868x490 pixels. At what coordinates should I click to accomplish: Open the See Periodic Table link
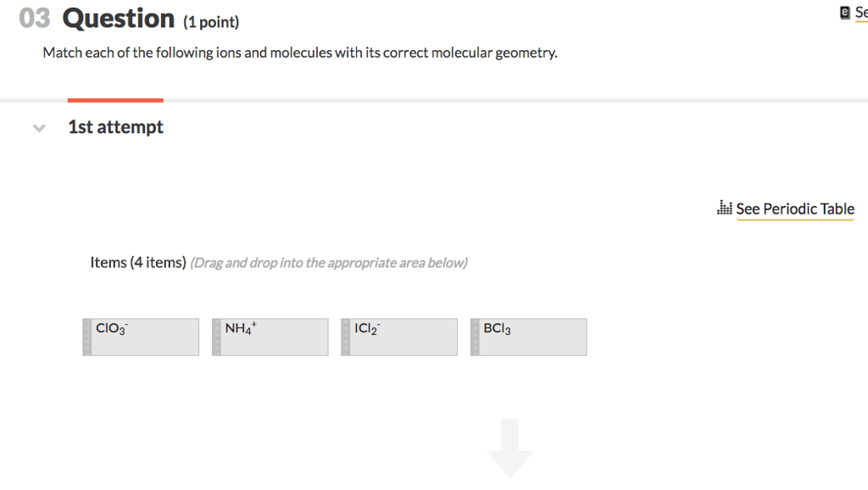coord(794,209)
